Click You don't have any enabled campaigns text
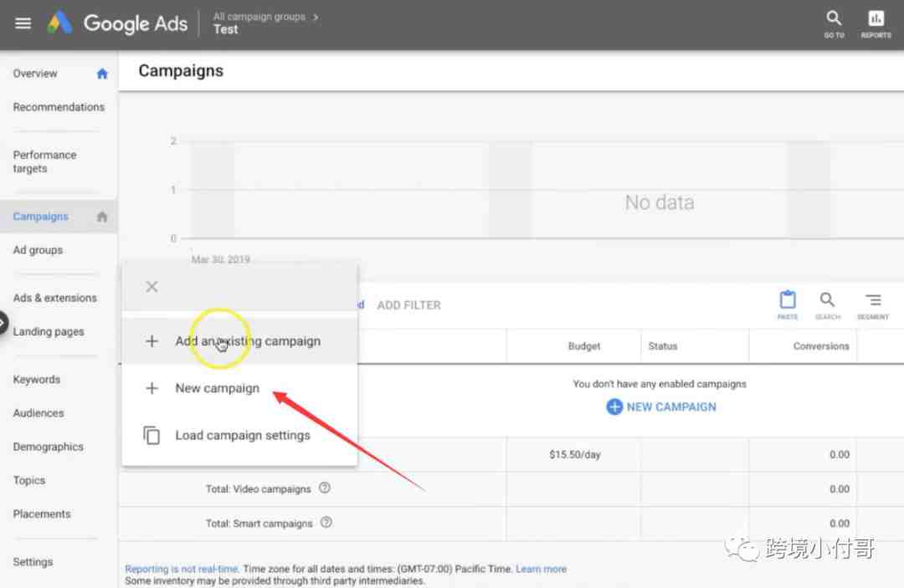The width and height of the screenshot is (904, 588). pos(660,384)
